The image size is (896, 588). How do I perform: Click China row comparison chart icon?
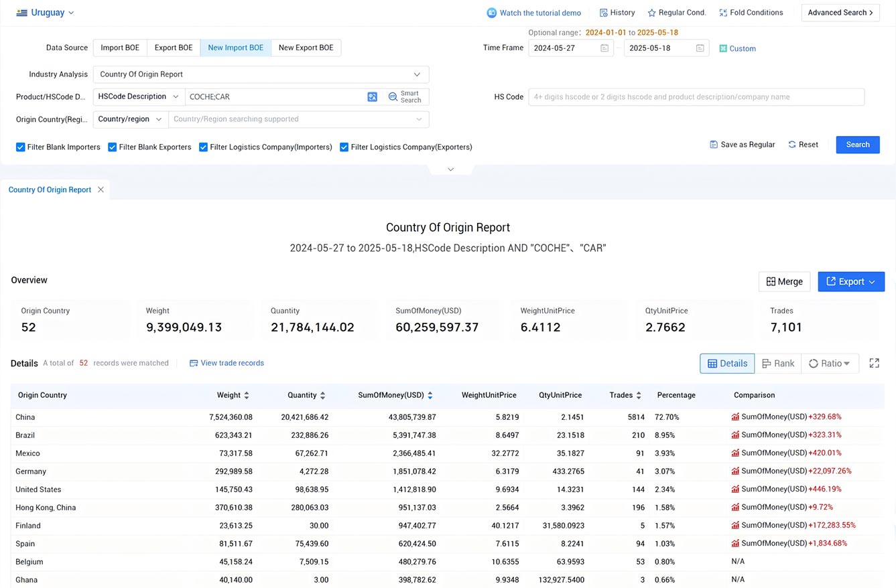point(735,417)
